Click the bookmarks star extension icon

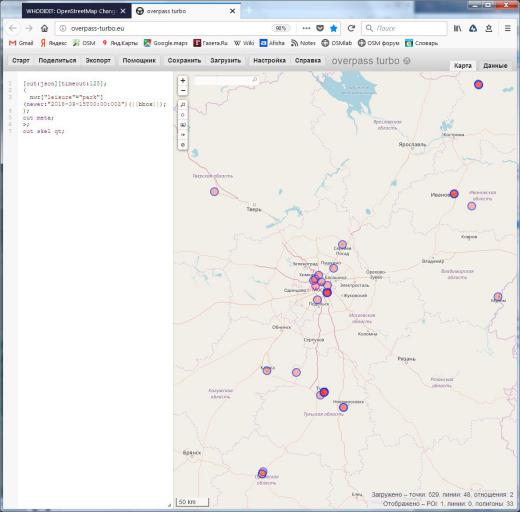pyautogui.click(x=489, y=29)
